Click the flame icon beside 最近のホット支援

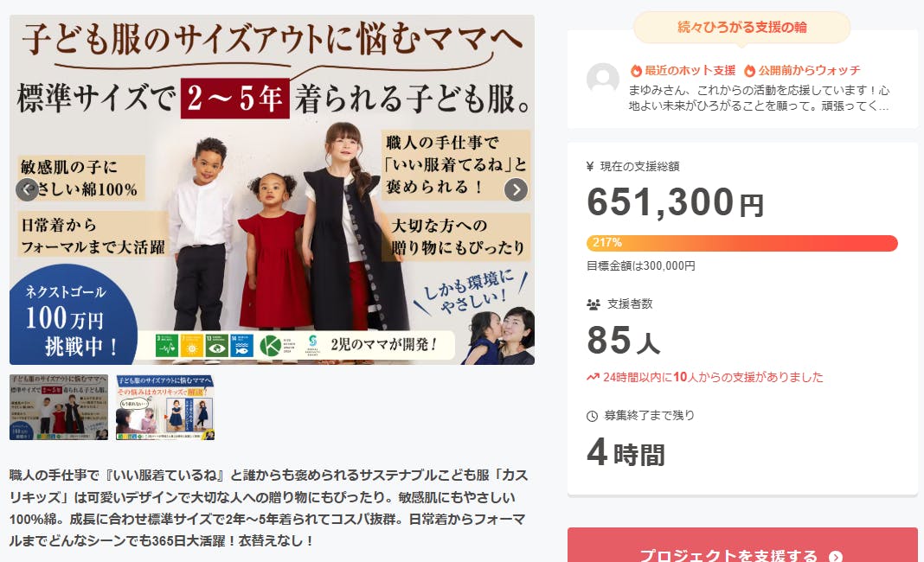point(636,71)
